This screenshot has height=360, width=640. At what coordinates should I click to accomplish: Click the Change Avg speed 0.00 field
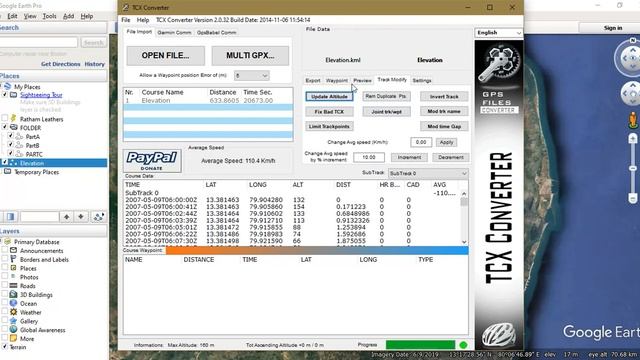(421, 142)
